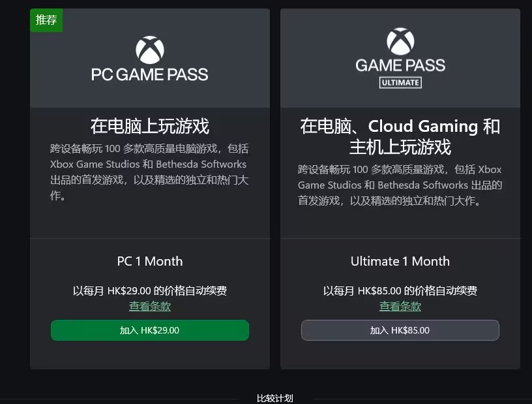Click the HK$85.00 monthly auto-renew text
The image size is (532, 404).
400,291
